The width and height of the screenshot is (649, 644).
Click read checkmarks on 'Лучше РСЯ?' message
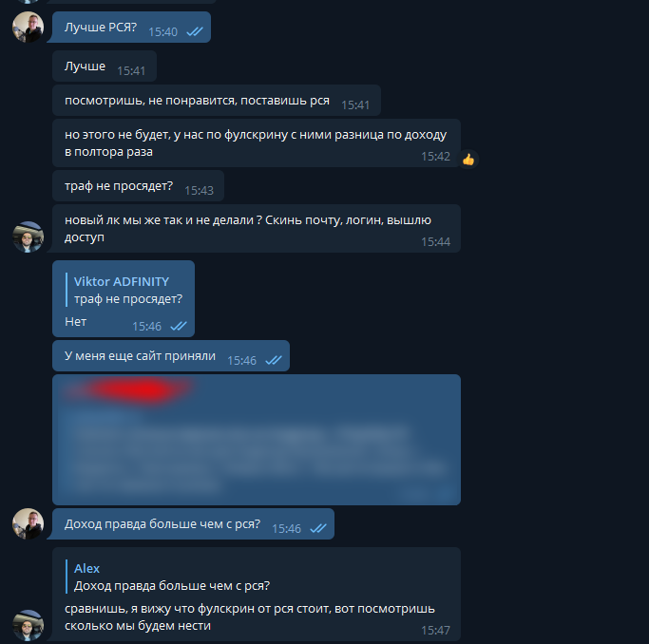tap(195, 32)
